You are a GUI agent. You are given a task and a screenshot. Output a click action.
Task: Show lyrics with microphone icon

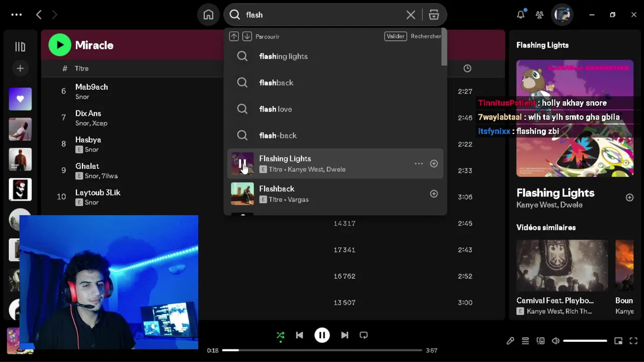pyautogui.click(x=510, y=341)
